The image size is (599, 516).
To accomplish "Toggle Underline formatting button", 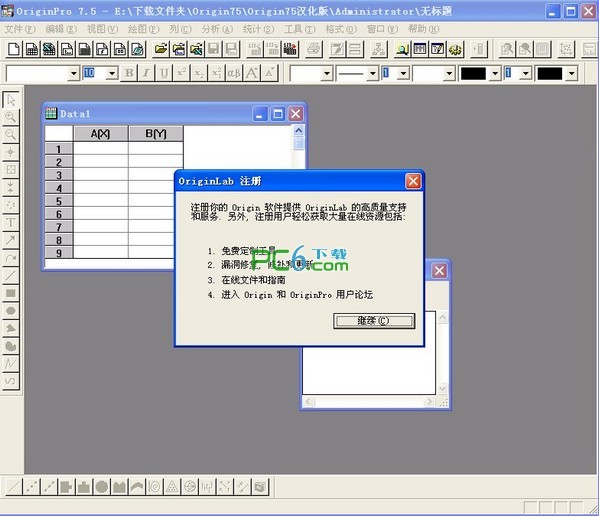I will pos(164,73).
